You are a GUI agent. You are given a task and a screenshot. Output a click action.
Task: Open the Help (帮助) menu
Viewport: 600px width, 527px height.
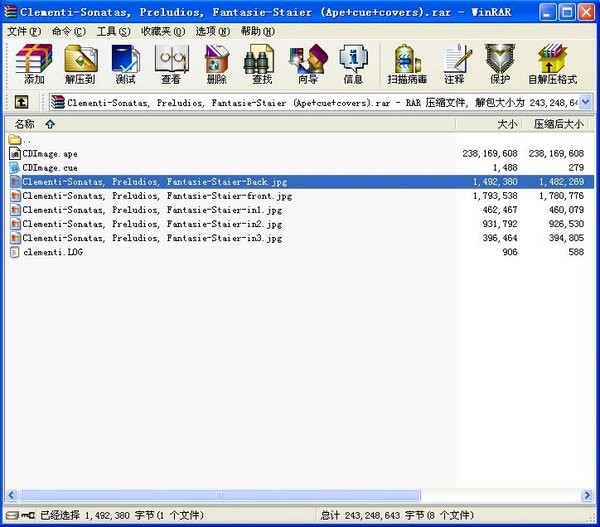pos(258,31)
